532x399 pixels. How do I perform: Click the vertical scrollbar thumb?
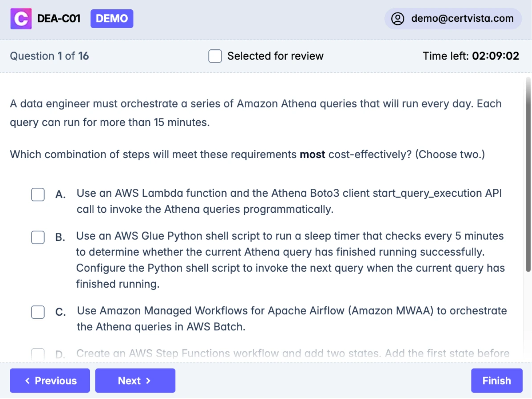coord(528,174)
